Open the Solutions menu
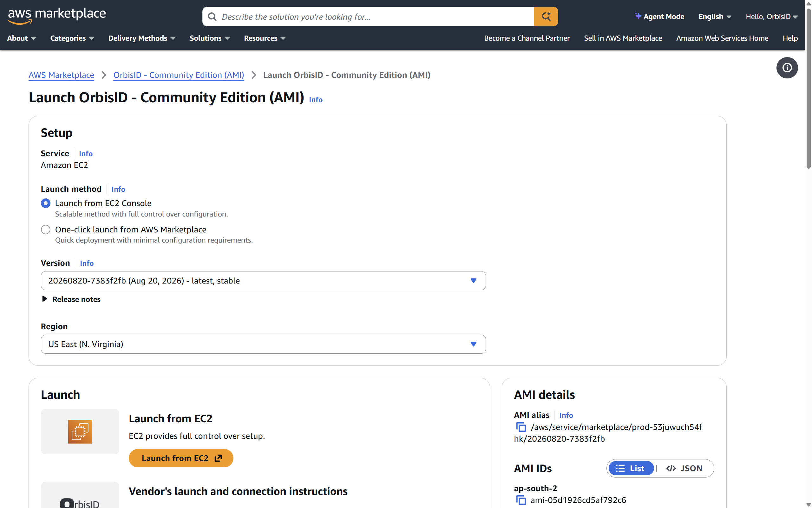The height and width of the screenshot is (508, 812). click(209, 38)
